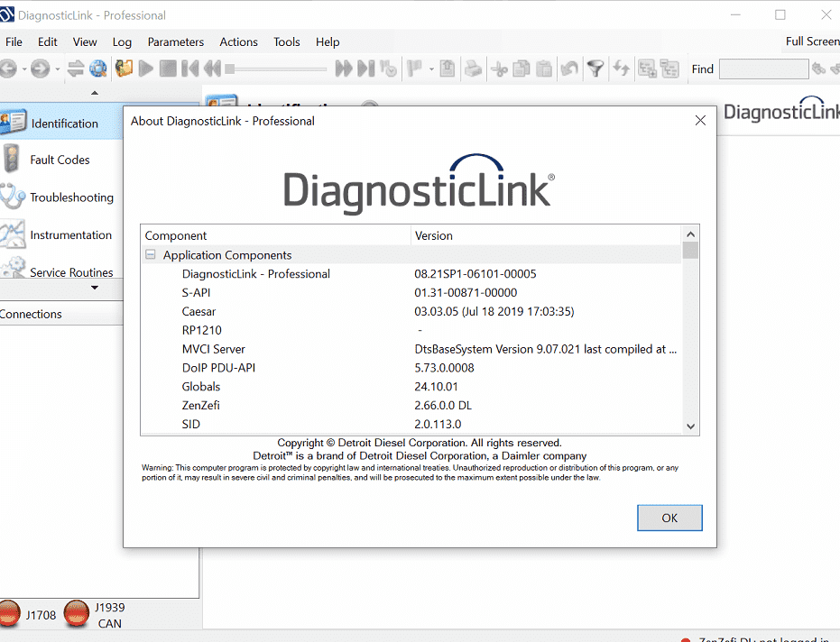Click the Print toolbar icon
Screen dimensions: 840x642
(473, 69)
